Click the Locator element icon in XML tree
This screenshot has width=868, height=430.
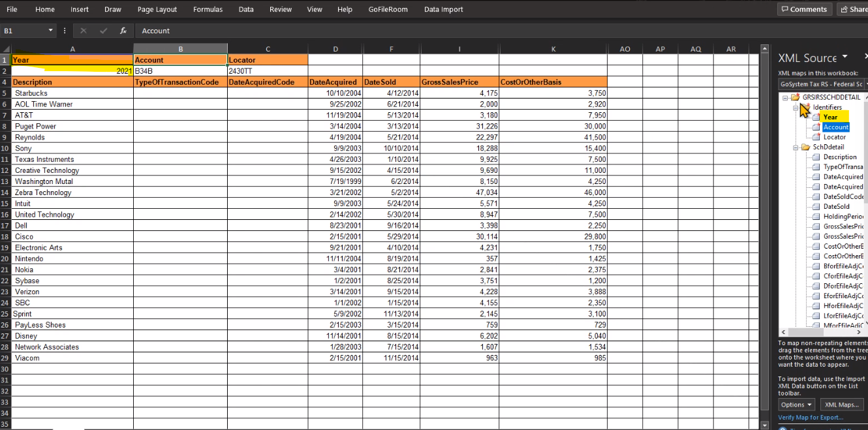pyautogui.click(x=816, y=137)
